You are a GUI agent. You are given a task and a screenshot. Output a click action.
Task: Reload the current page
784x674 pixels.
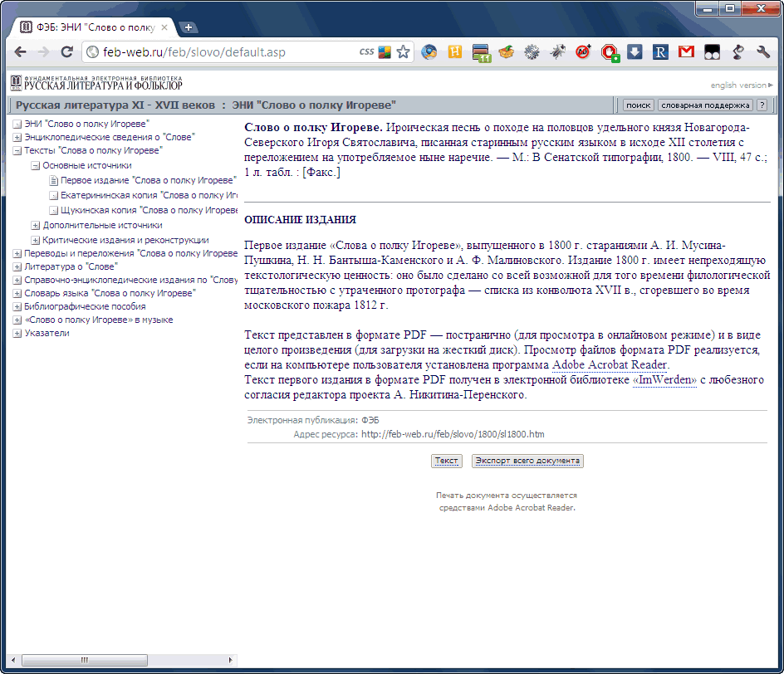point(66,52)
